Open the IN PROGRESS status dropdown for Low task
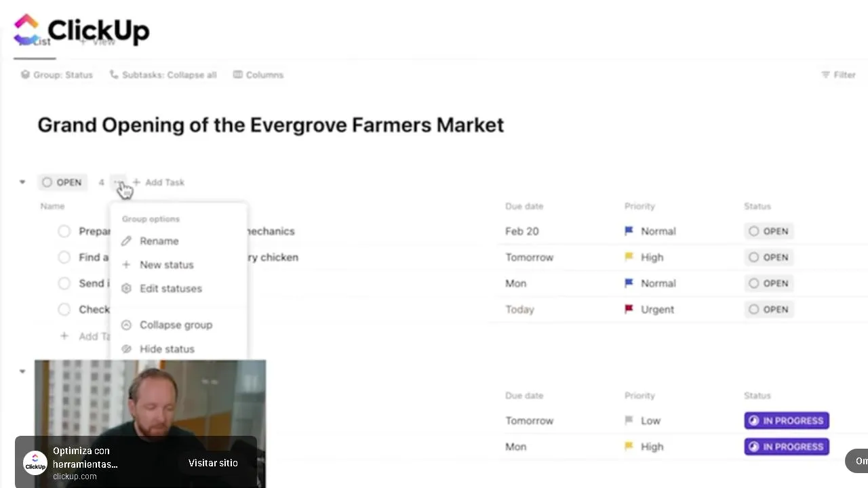The width and height of the screenshot is (868, 488). click(x=786, y=421)
